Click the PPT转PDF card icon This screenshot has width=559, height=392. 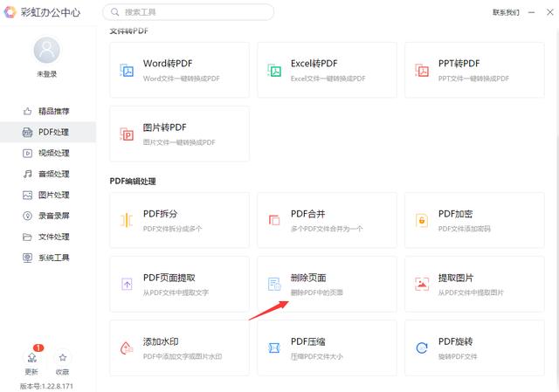coord(422,71)
